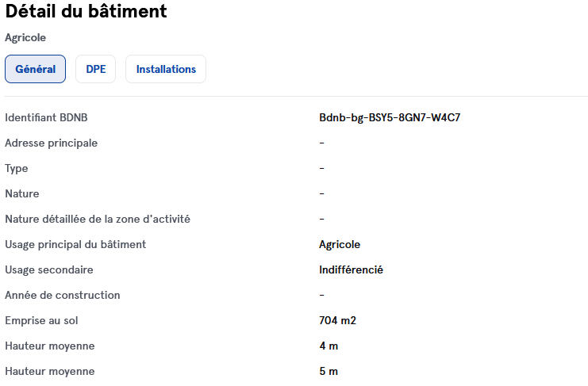Image resolution: width=588 pixels, height=386 pixels.
Task: Click the Agricole subtitle under the heading
Action: [x=25, y=37]
